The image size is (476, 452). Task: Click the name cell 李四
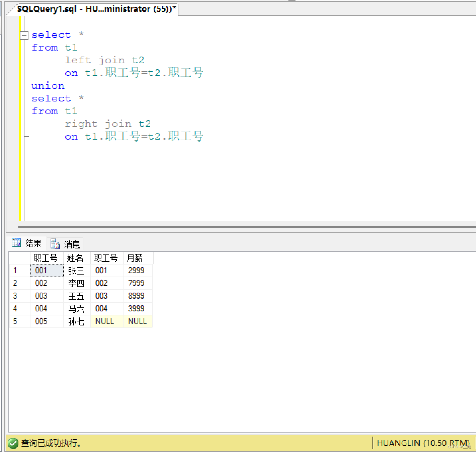pos(77,283)
